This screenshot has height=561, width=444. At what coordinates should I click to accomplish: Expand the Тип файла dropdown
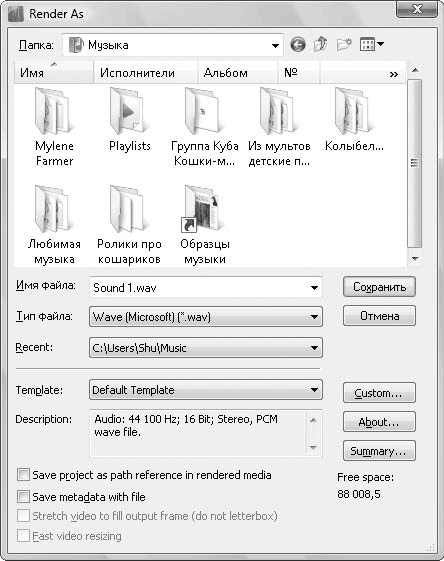tap(206, 317)
